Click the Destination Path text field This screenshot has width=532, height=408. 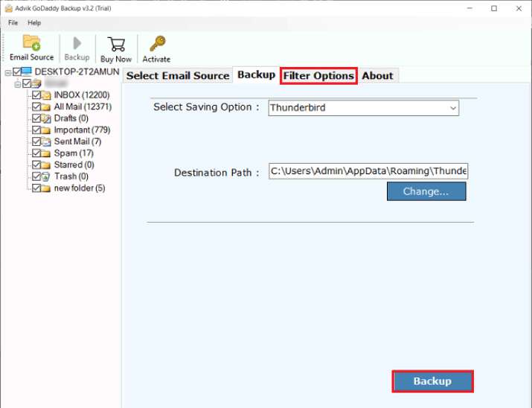tap(368, 171)
